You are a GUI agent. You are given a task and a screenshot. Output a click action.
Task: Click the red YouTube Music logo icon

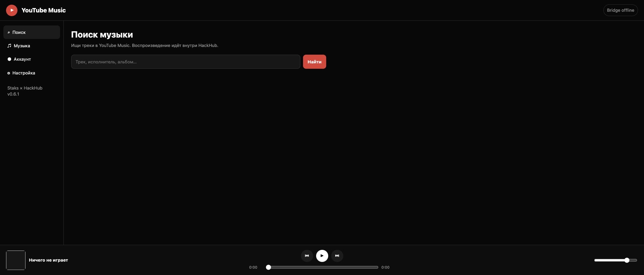(x=12, y=10)
